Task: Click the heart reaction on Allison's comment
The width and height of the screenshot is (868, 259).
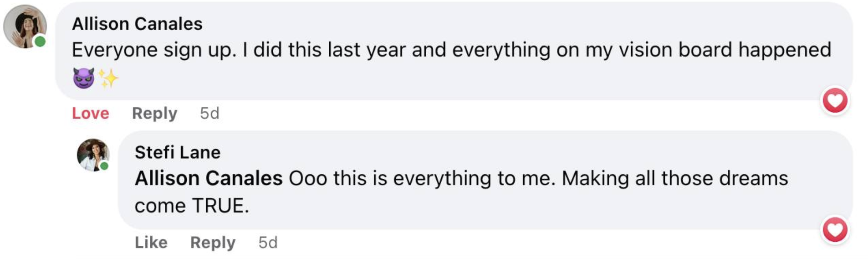Action: 835,101
